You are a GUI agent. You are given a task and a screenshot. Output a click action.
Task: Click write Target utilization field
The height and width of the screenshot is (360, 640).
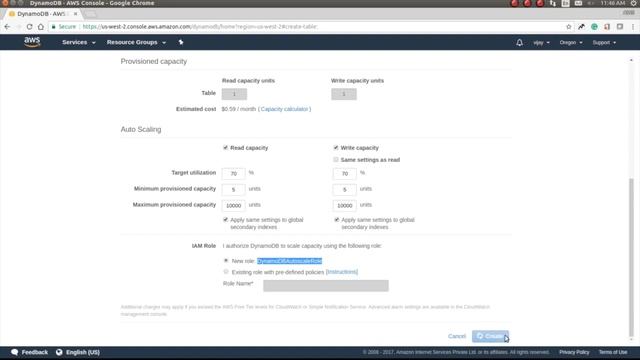[x=344, y=173]
